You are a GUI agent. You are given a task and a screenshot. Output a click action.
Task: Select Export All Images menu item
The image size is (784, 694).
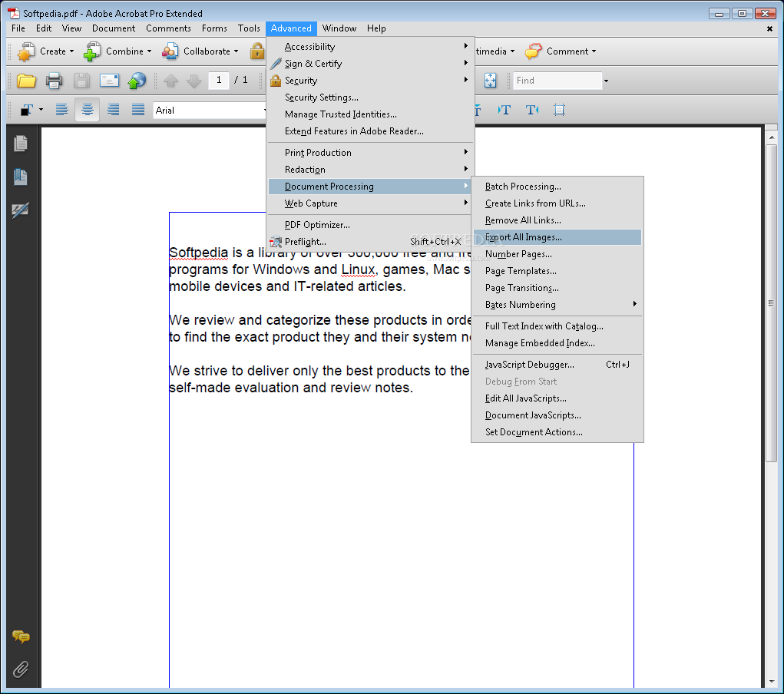pos(557,237)
